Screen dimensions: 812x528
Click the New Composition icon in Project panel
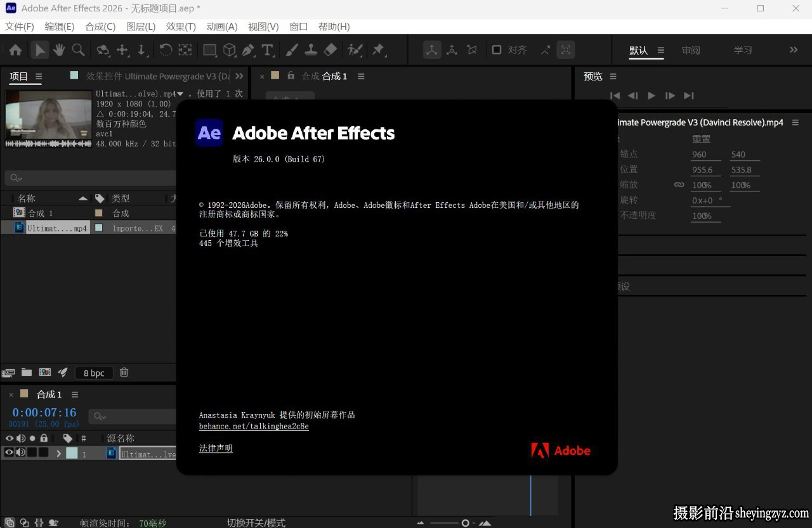click(45, 373)
